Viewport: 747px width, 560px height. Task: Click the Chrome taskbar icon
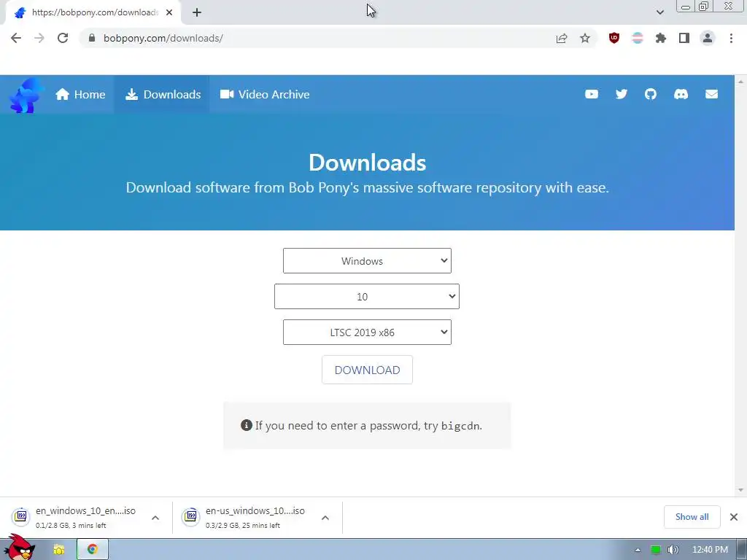tap(93, 550)
